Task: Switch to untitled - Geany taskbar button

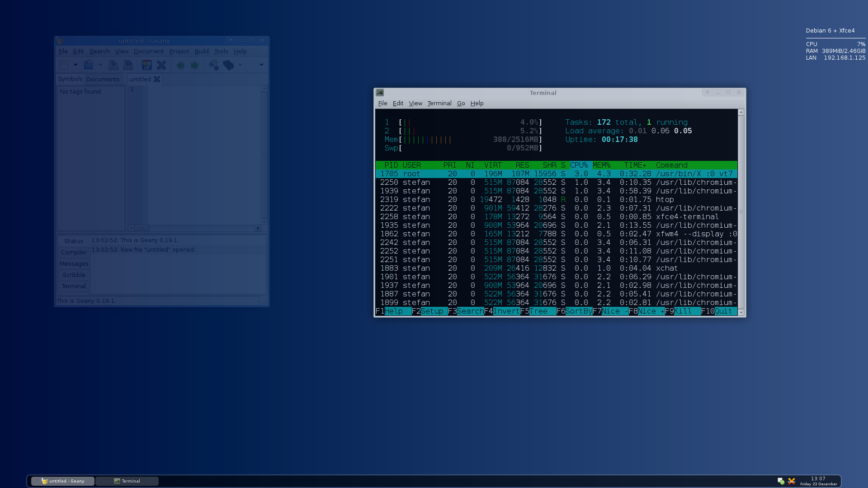Action: point(63,481)
